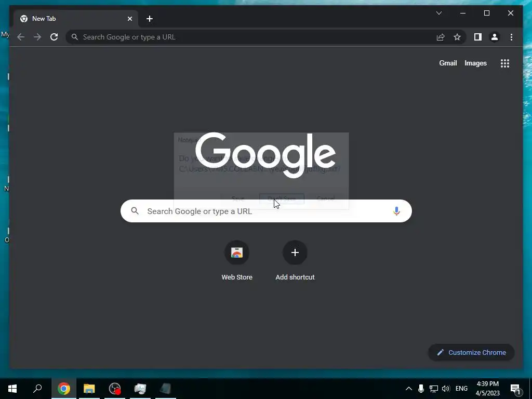Open the tab search dropdown chevron

[438, 13]
